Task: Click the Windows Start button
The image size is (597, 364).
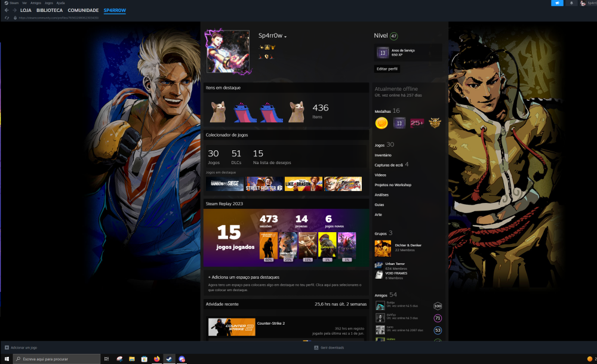Action: (x=7, y=359)
